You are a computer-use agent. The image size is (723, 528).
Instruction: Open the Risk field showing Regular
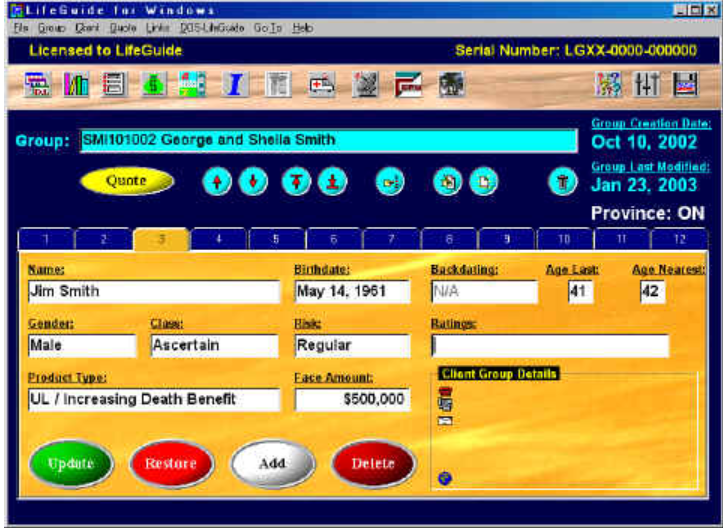click(352, 345)
